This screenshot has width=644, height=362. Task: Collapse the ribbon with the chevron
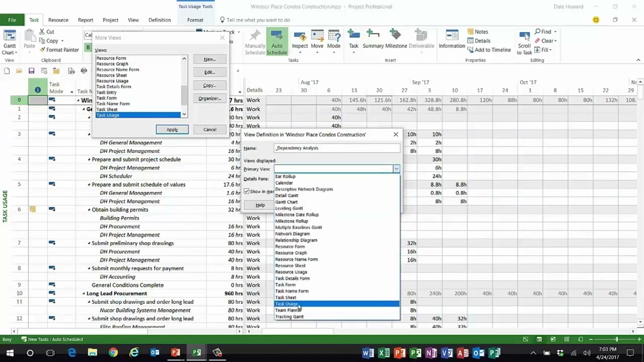coord(638,60)
